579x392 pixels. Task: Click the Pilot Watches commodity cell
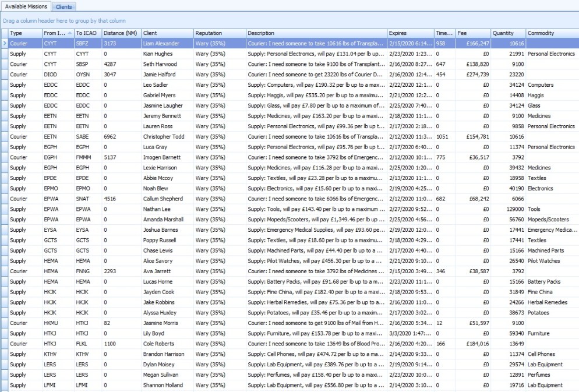[551, 261]
